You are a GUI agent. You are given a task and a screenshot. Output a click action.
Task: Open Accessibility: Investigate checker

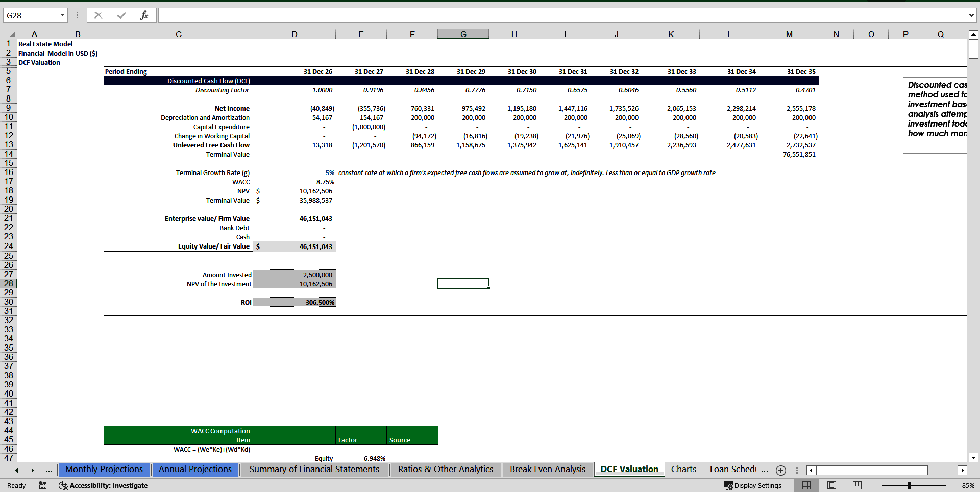coord(103,485)
